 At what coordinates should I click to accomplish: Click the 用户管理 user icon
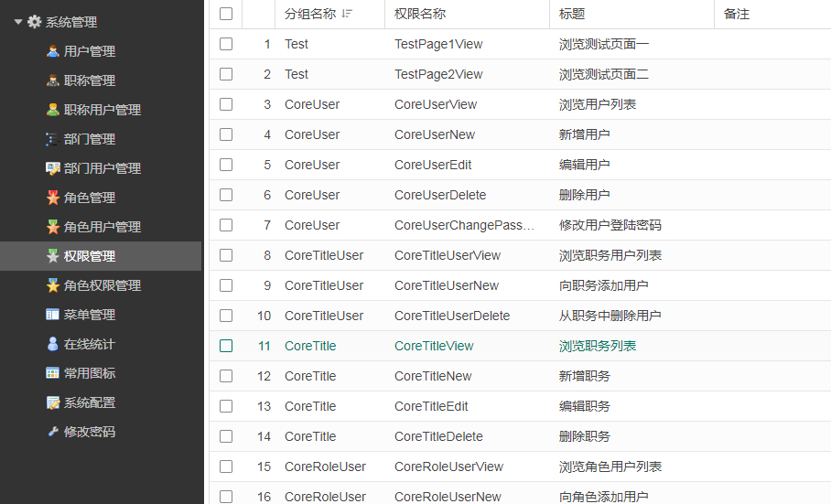pyautogui.click(x=53, y=51)
